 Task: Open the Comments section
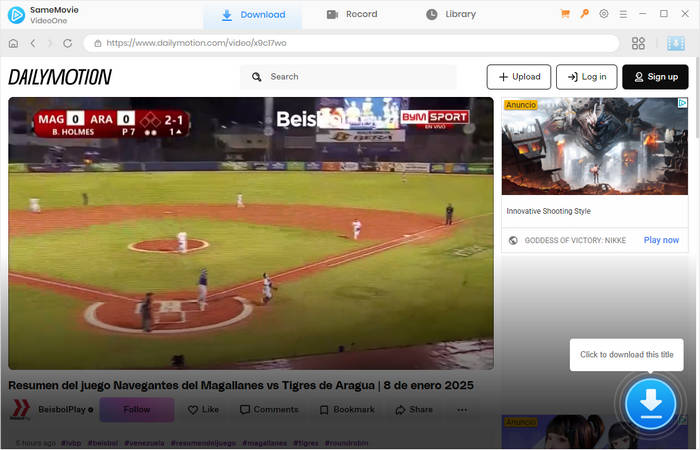coord(269,410)
